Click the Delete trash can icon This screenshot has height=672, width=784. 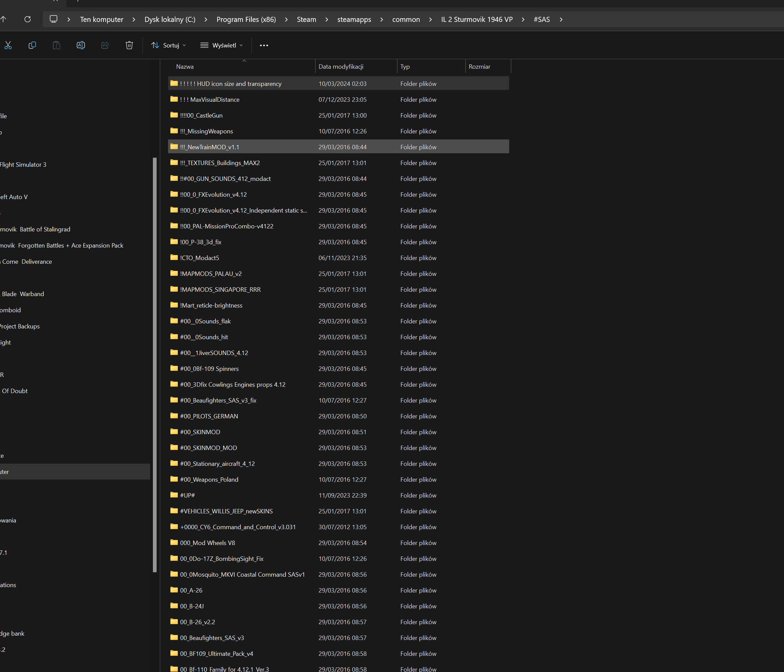click(x=129, y=45)
